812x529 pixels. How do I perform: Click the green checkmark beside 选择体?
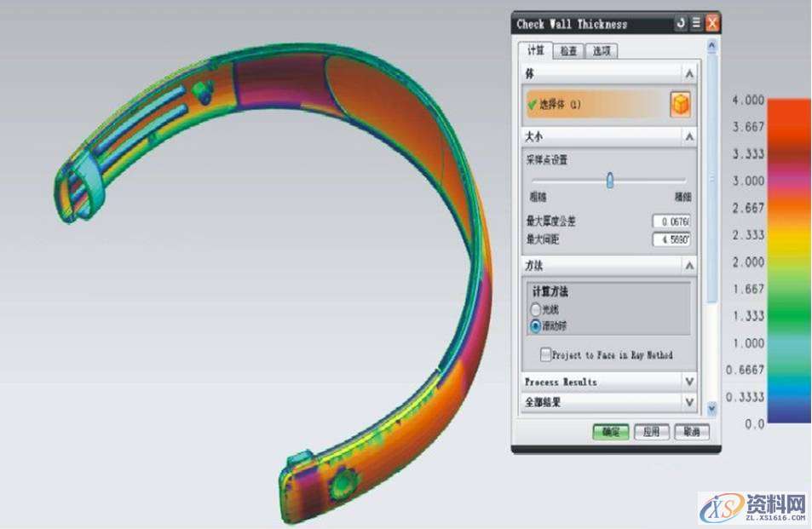tap(533, 106)
